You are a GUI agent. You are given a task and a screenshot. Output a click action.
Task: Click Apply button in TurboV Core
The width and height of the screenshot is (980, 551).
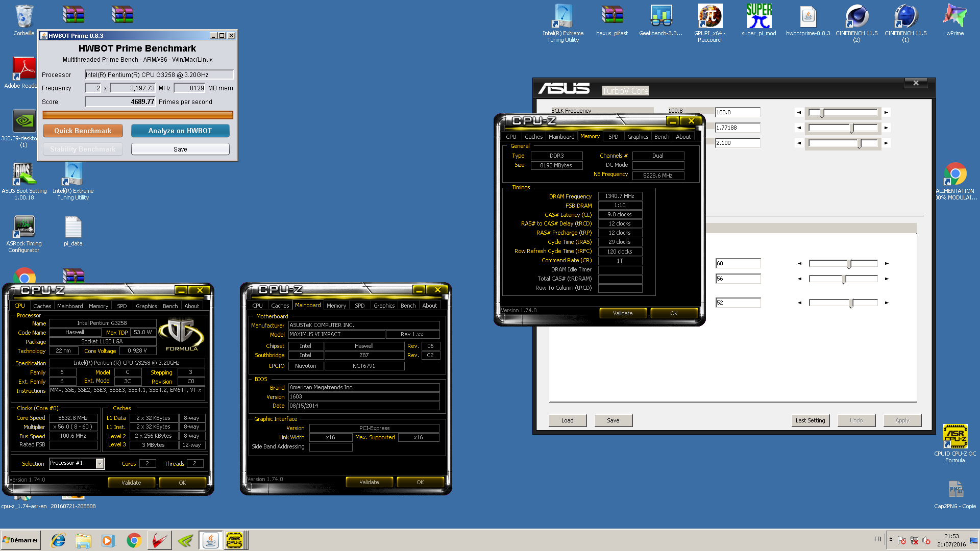pyautogui.click(x=902, y=420)
